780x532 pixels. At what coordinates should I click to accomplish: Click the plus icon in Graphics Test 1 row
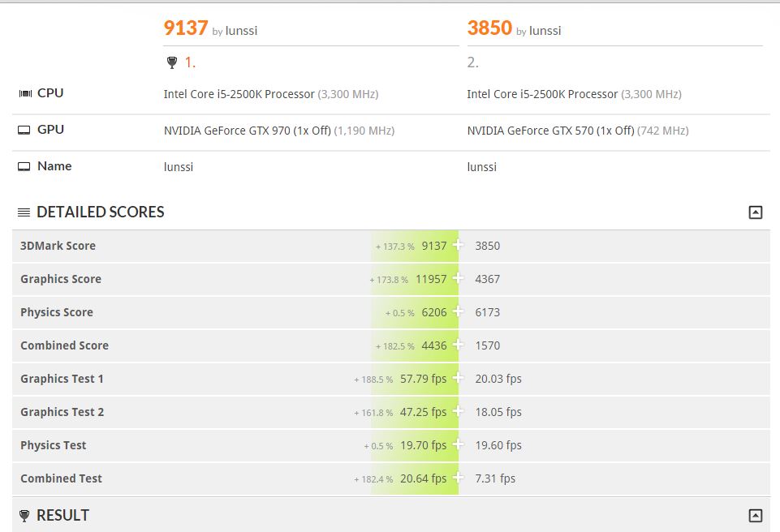[458, 379]
